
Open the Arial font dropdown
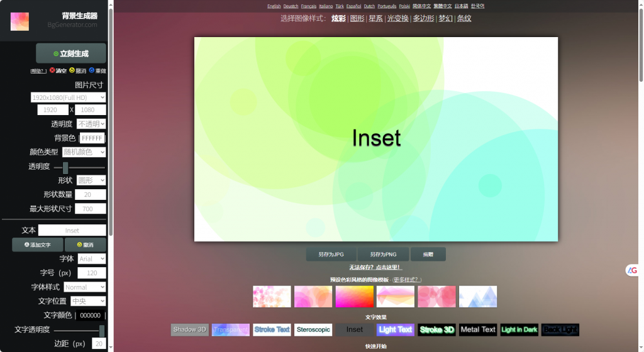click(92, 259)
